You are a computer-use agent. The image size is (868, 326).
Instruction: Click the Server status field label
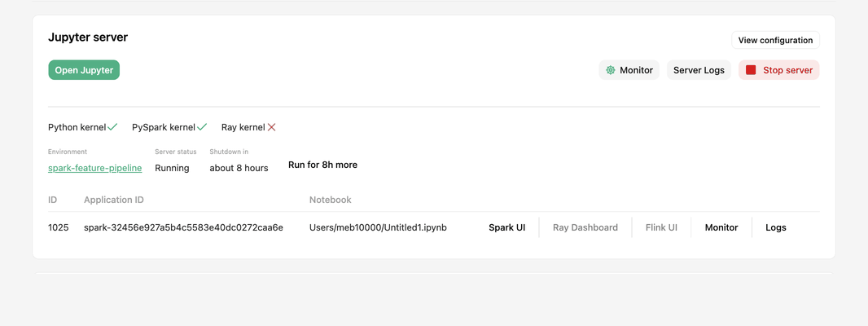coord(176,152)
